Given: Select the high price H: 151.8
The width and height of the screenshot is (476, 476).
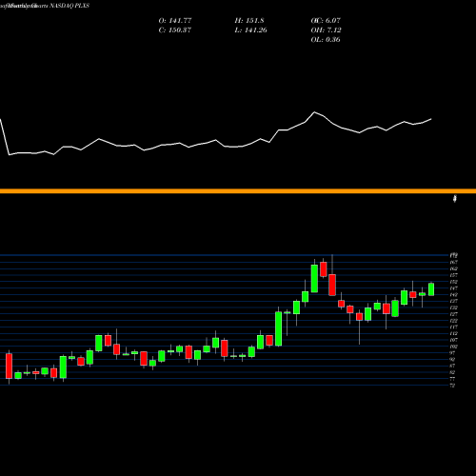Looking at the screenshot, I should click(249, 21).
